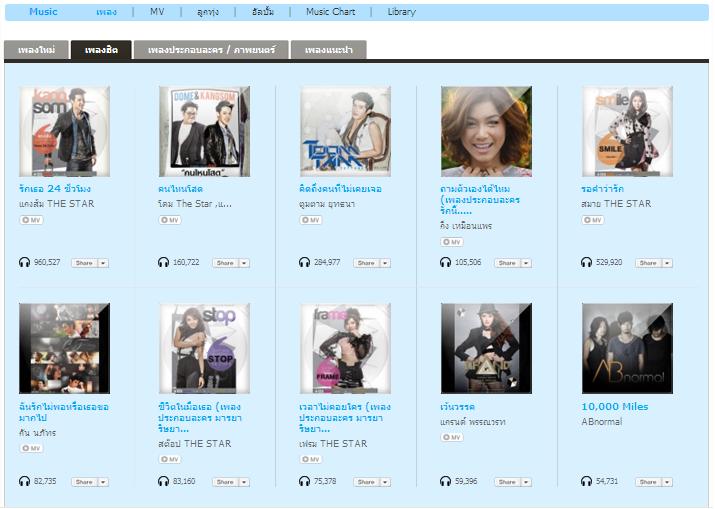Screen dimensions: 715x509
Task: Select the เพลงฮิต tab
Action: click(101, 50)
